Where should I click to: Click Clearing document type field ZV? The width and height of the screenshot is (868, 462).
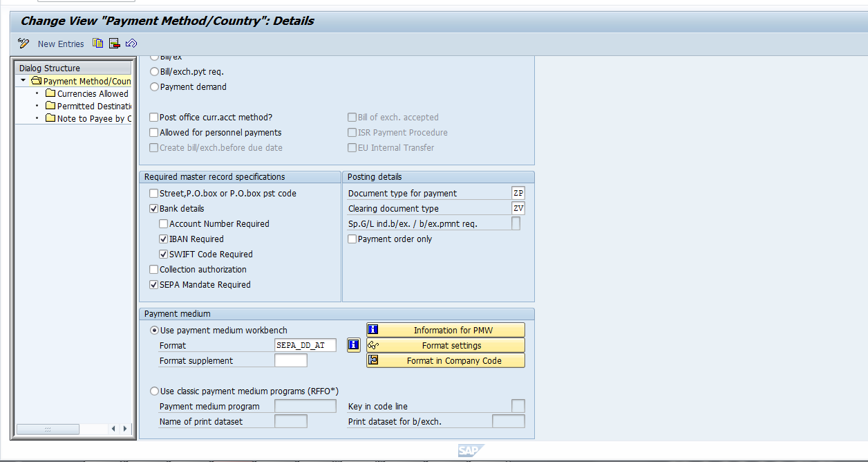click(x=518, y=208)
